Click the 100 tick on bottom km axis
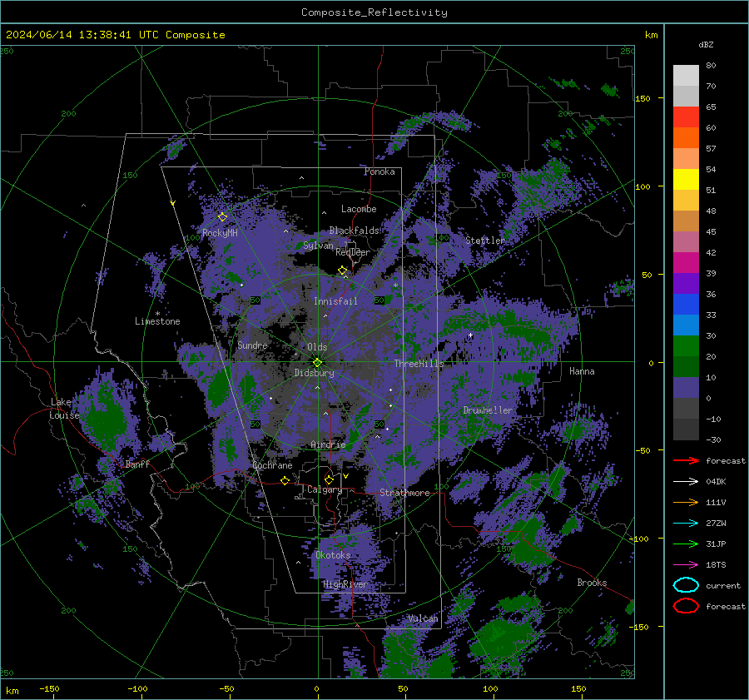 pos(490,688)
